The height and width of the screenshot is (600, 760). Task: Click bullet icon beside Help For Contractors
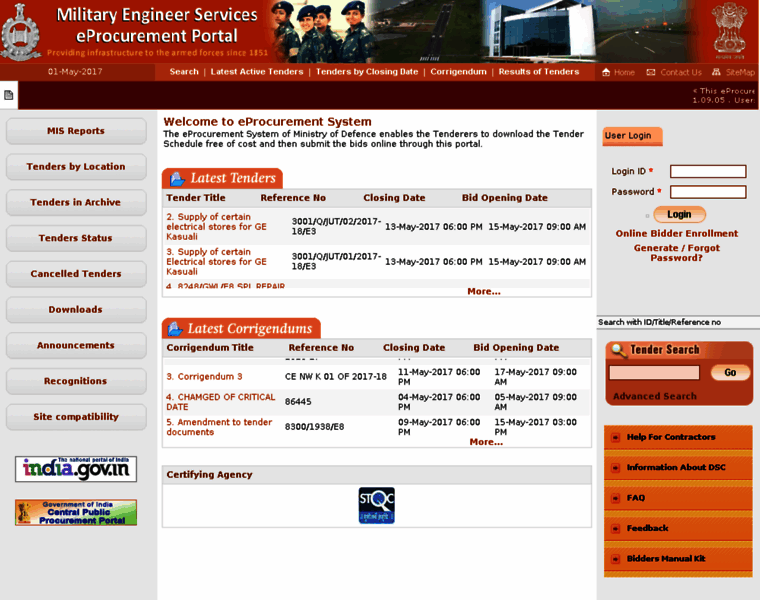tap(616, 438)
